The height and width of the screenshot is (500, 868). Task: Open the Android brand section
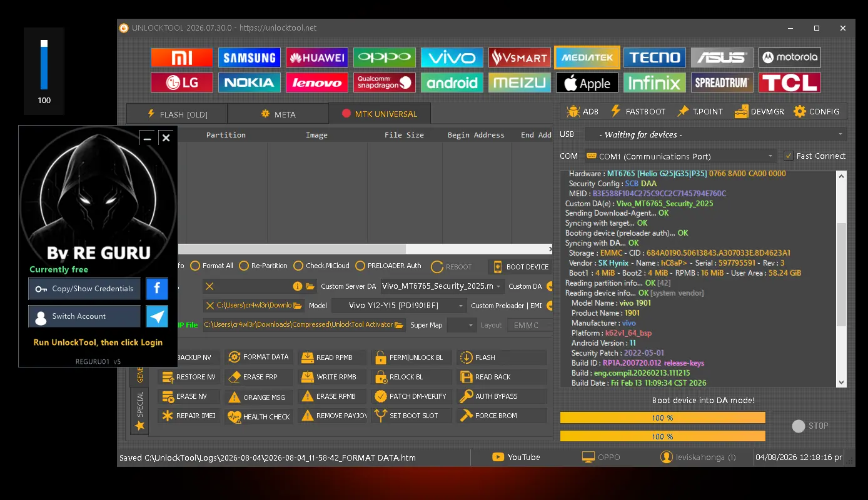[452, 82]
